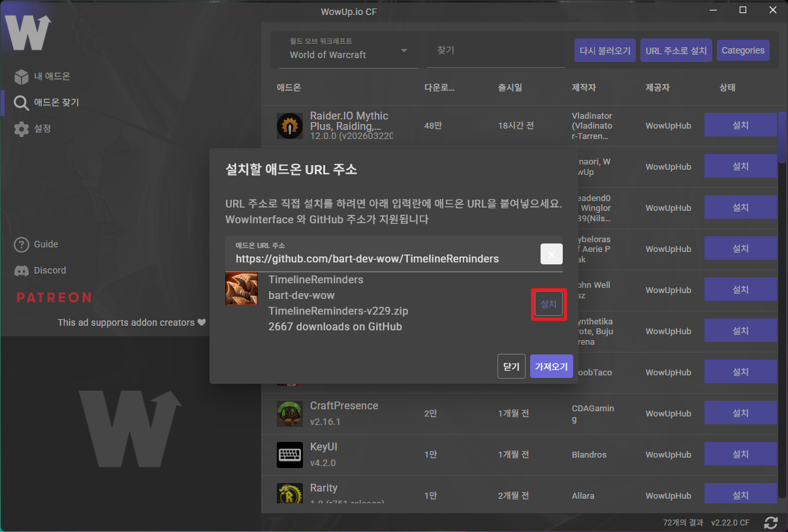Click the refresh sync icon in status bar
This screenshot has height=532, width=788.
click(771, 523)
